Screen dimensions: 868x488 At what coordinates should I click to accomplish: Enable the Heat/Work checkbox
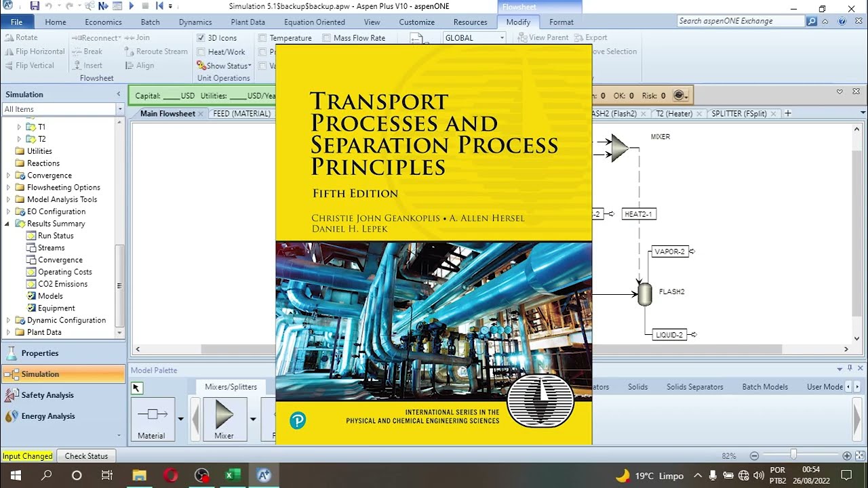201,52
